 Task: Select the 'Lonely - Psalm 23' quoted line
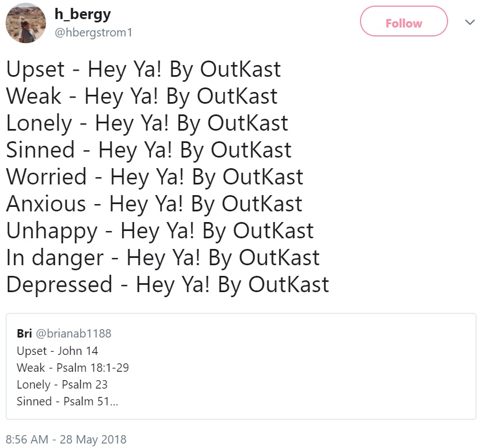(x=62, y=385)
